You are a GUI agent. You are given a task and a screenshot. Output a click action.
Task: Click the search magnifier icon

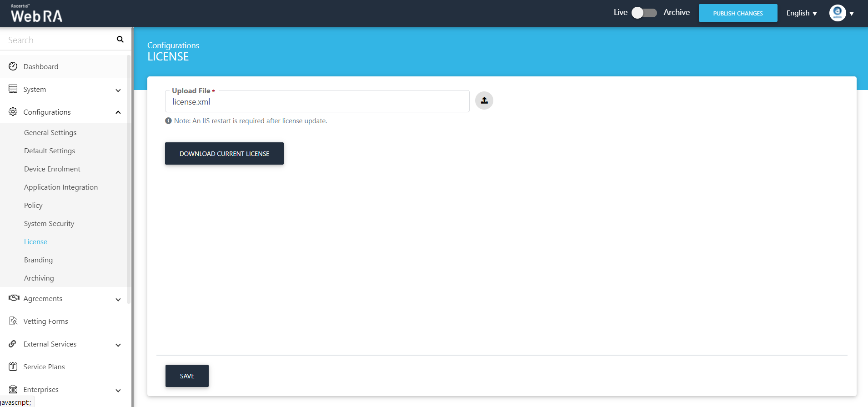(120, 40)
